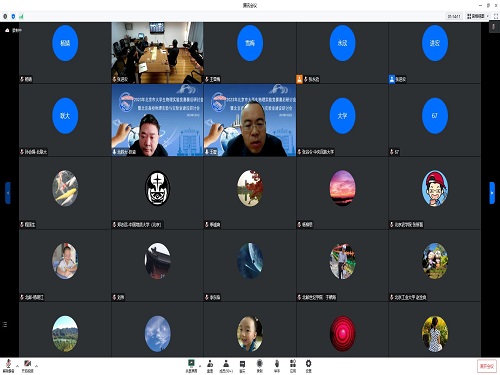
Task: Select the video tile of man in dark jacket
Action: (157, 120)
